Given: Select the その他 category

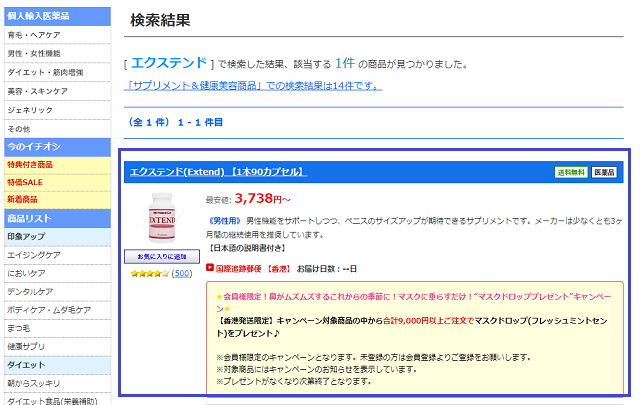Looking at the screenshot, I should click(x=58, y=129).
